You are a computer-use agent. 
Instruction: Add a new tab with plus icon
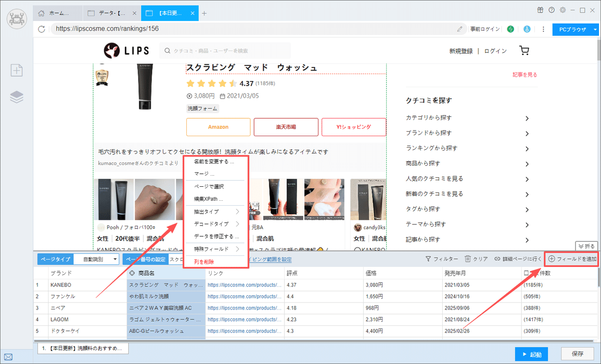(204, 13)
